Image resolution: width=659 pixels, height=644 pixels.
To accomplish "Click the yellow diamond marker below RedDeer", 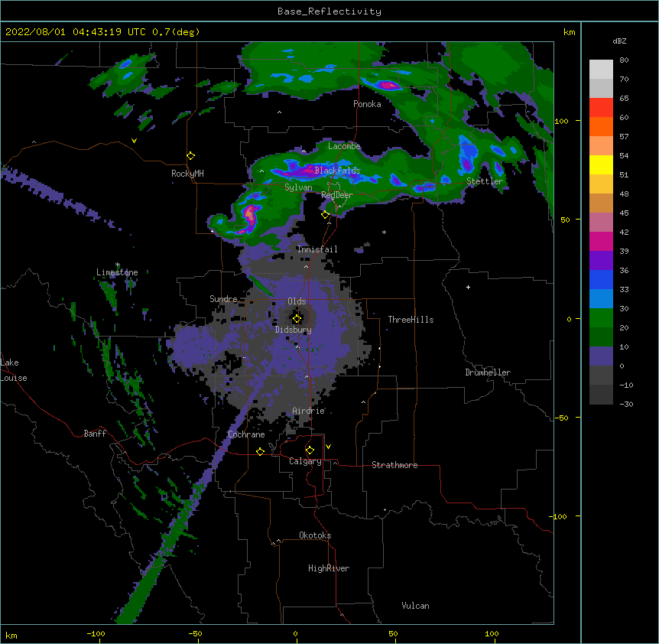I will (x=325, y=215).
